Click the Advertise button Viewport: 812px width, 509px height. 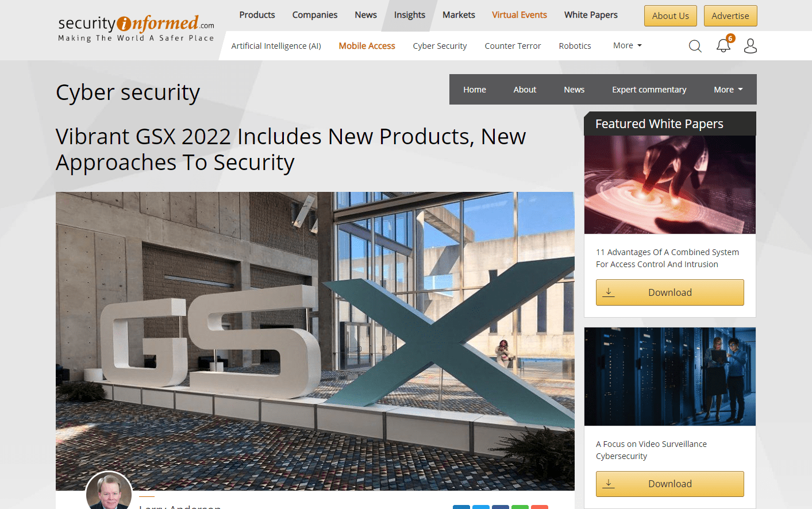point(730,16)
